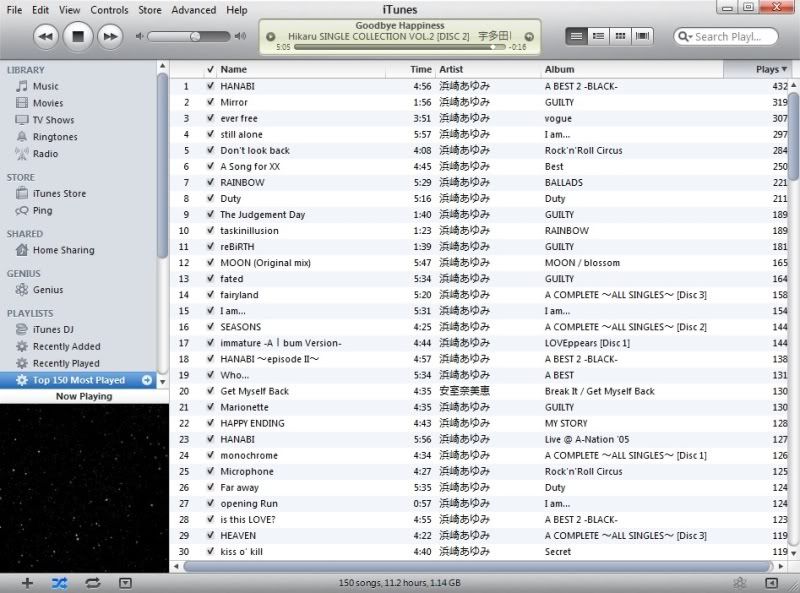Image resolution: width=800 pixels, height=593 pixels.
Task: Open iTunes Store in the sidebar
Action: point(59,194)
